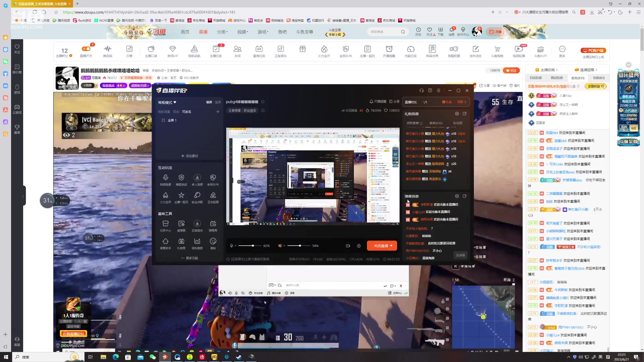Select the 全屏 1 source row
Image resolution: width=644 pixels, height=362 pixels.
tap(190, 120)
